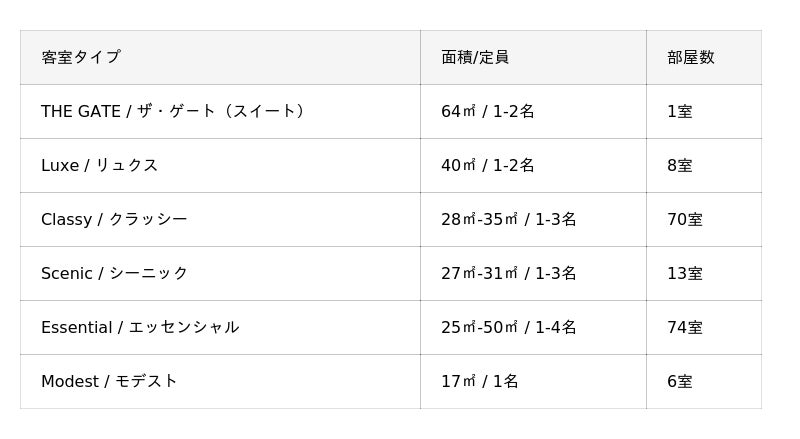The image size is (800, 439).
Task: Click the 40㎡ / 1-2名 area cell
Action: tap(488, 165)
